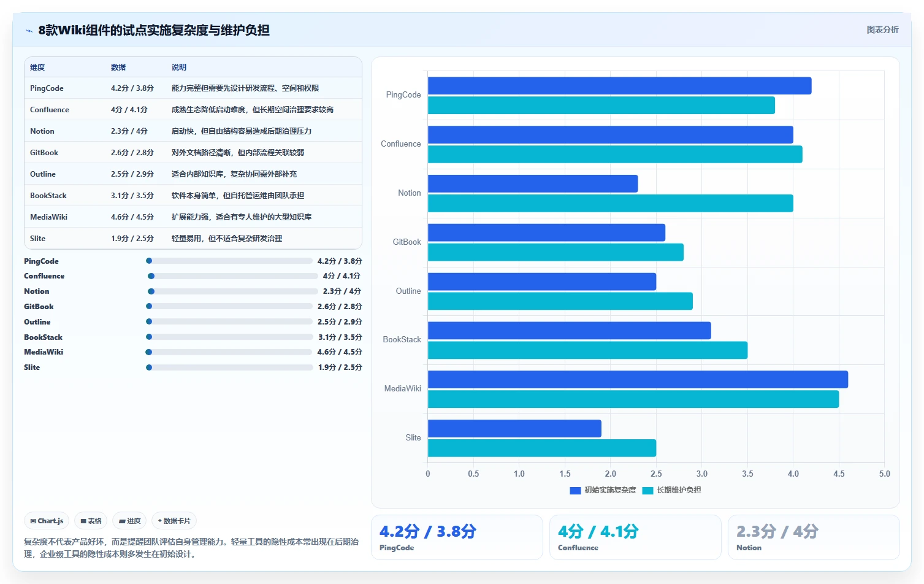Click the table cell 4.6分 / 4.5分
The image size is (924, 584).
click(132, 217)
